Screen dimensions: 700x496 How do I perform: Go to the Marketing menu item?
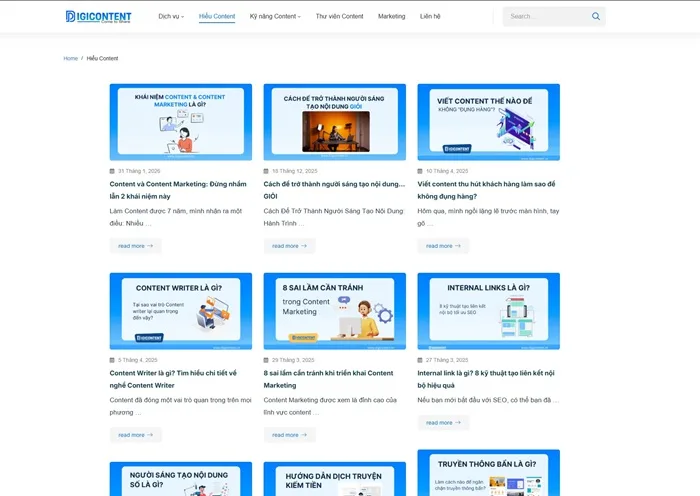tap(392, 17)
